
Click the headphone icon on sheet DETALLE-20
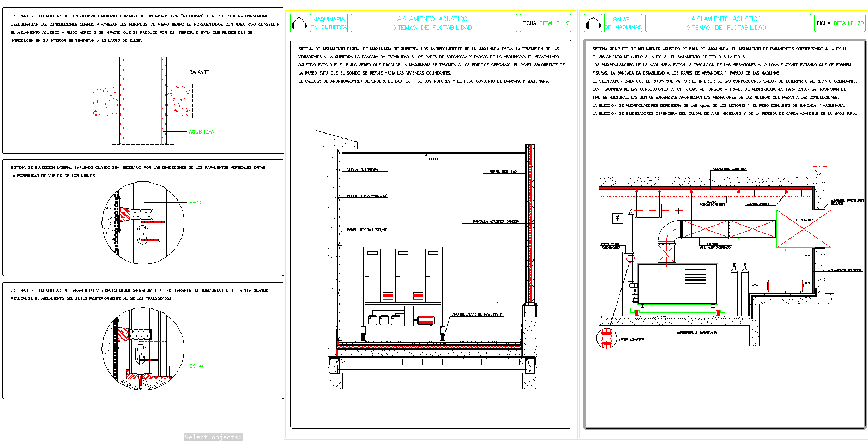593,23
